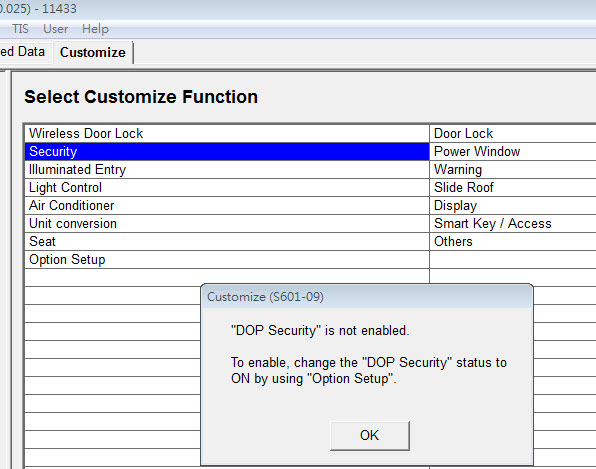Select the Warning entry
Screen dimensions: 596x469
(513, 170)
